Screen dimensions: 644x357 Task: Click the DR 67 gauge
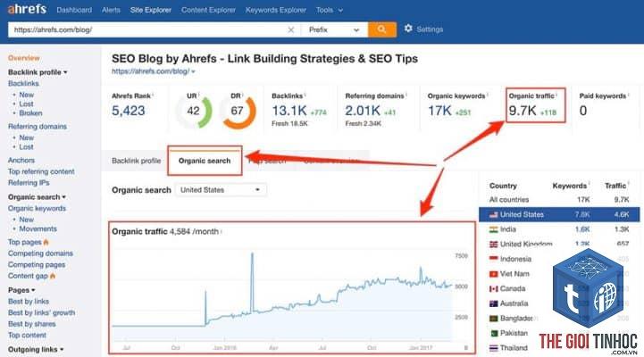(238, 111)
